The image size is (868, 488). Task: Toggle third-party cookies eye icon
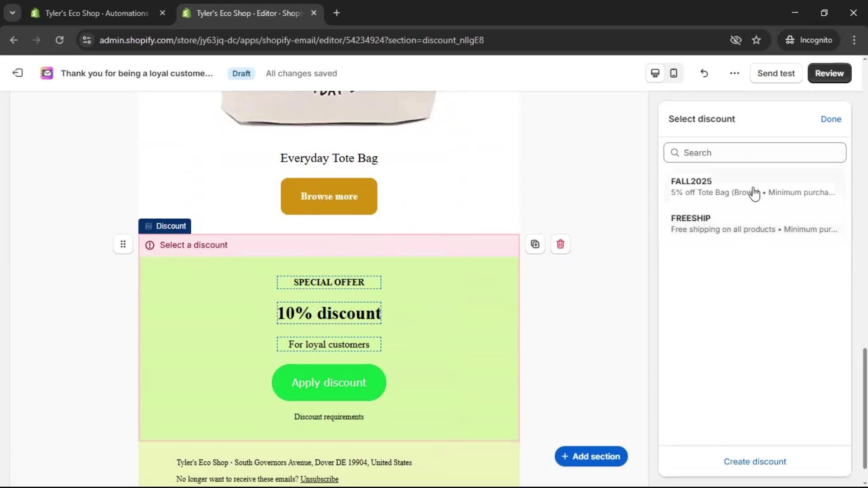click(x=736, y=40)
